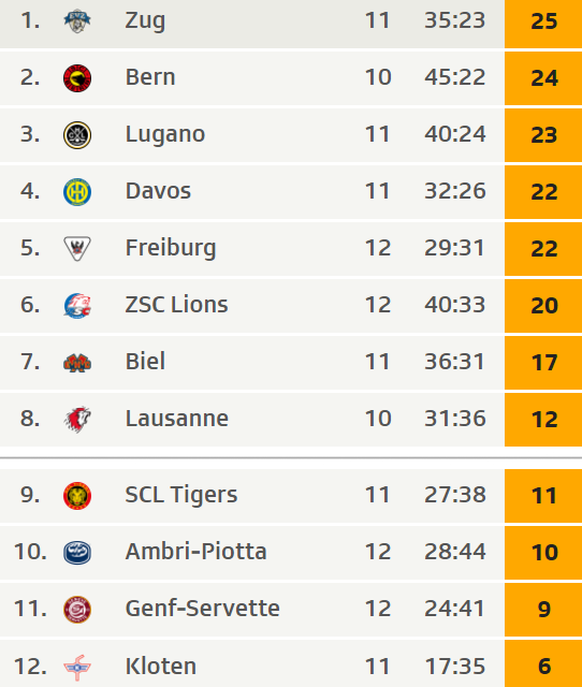Select the HC Lugano club crest
The height and width of the screenshot is (687, 582).
tap(77, 135)
